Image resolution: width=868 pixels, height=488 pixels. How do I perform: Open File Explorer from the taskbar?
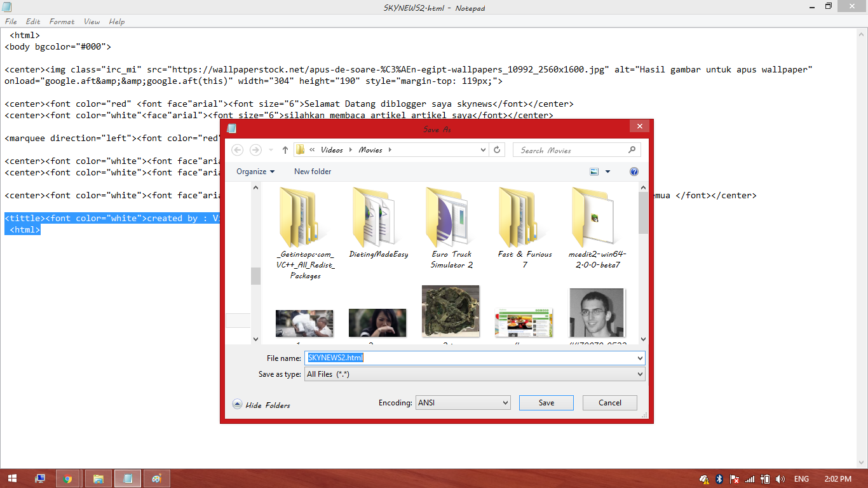coord(98,478)
